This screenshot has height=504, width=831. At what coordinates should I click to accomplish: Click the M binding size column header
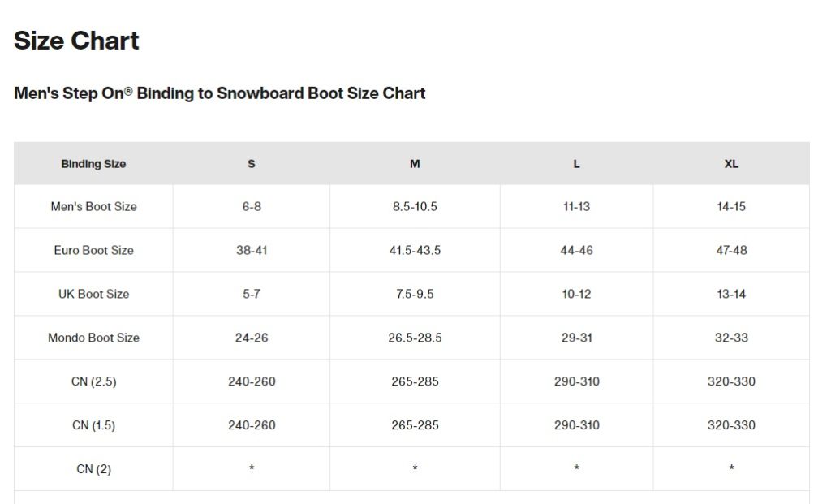[x=415, y=164]
